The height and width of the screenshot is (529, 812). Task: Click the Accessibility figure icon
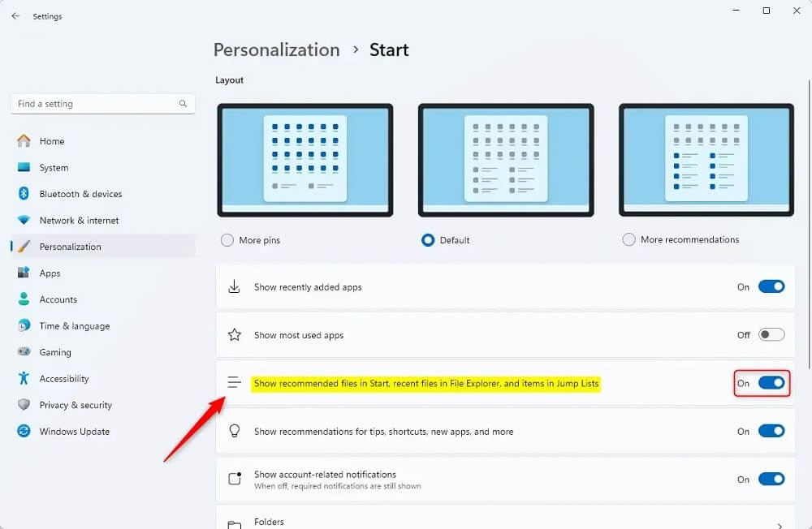pyautogui.click(x=24, y=378)
